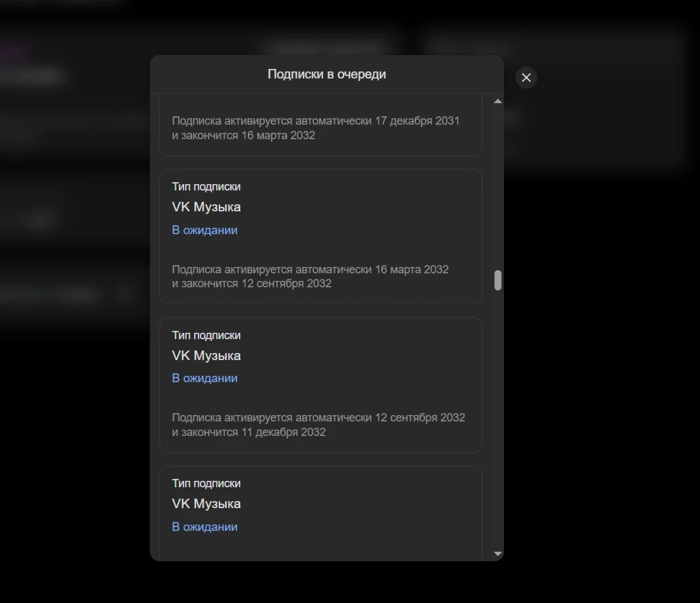Click 'Тип подписки' label in 12 сентября 2032 card
Screen dimensions: 700x603
point(206,335)
